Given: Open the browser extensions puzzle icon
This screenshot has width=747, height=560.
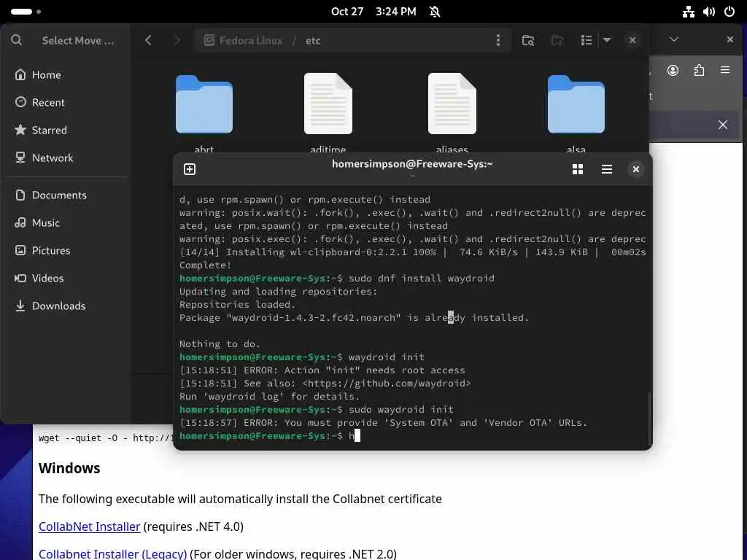Looking at the screenshot, I should point(699,71).
